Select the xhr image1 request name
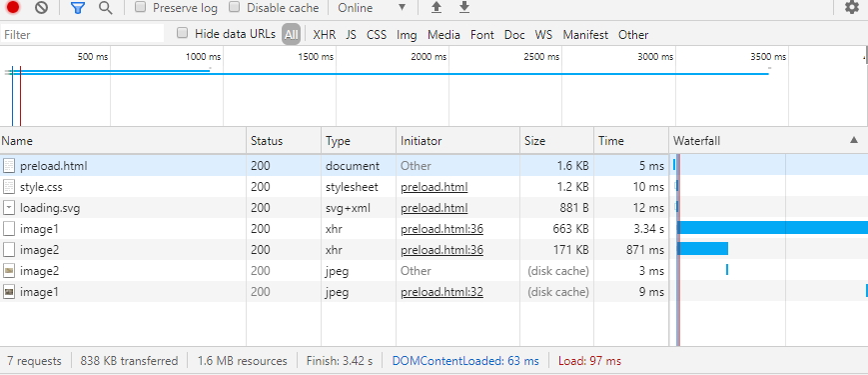 click(x=39, y=229)
